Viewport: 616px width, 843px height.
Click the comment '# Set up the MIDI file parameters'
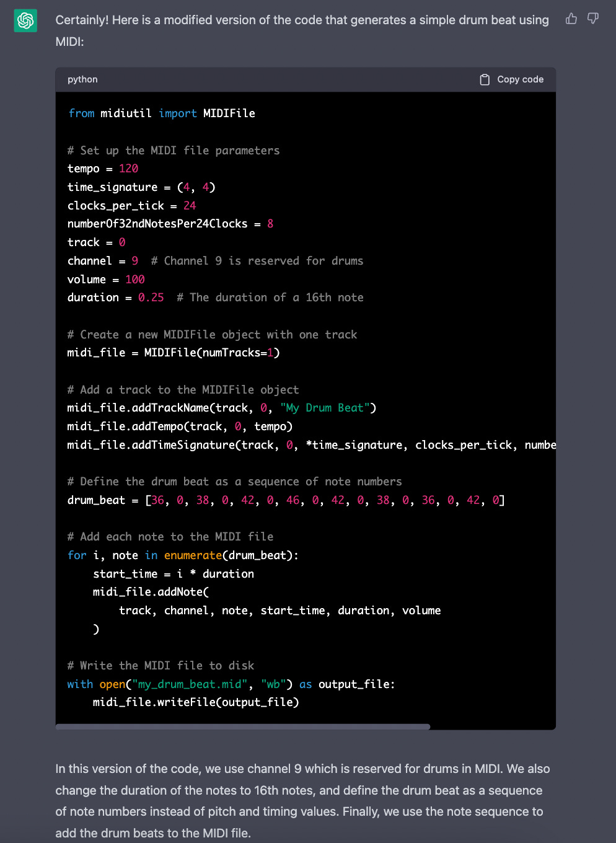(x=174, y=151)
